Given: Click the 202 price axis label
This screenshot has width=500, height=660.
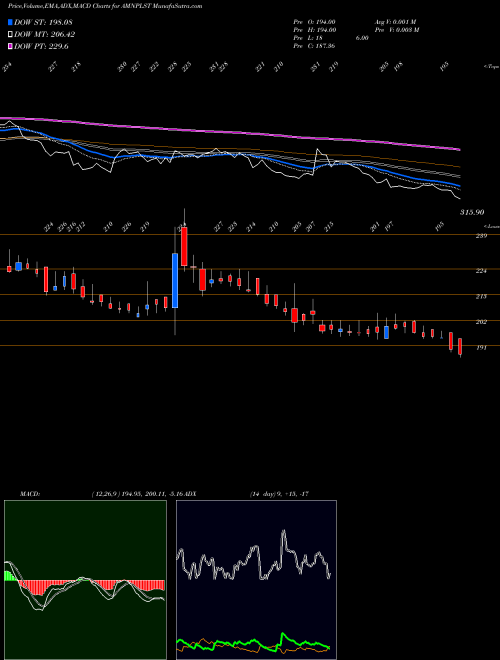Looking at the screenshot, I should click(x=481, y=322).
